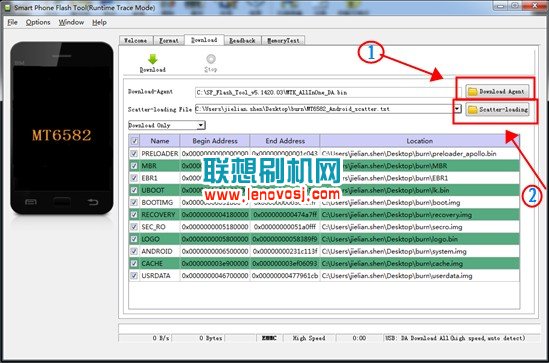Switch to the Welcome tab

pyautogui.click(x=136, y=41)
